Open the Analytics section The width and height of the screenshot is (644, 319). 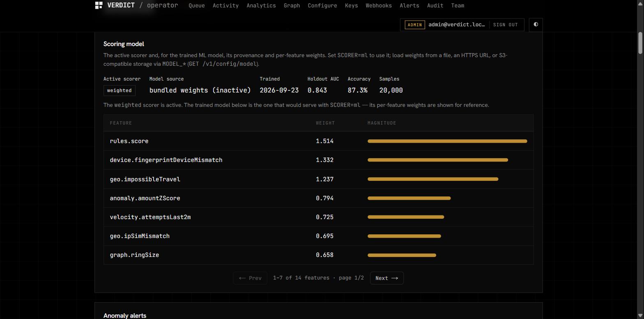(x=261, y=6)
